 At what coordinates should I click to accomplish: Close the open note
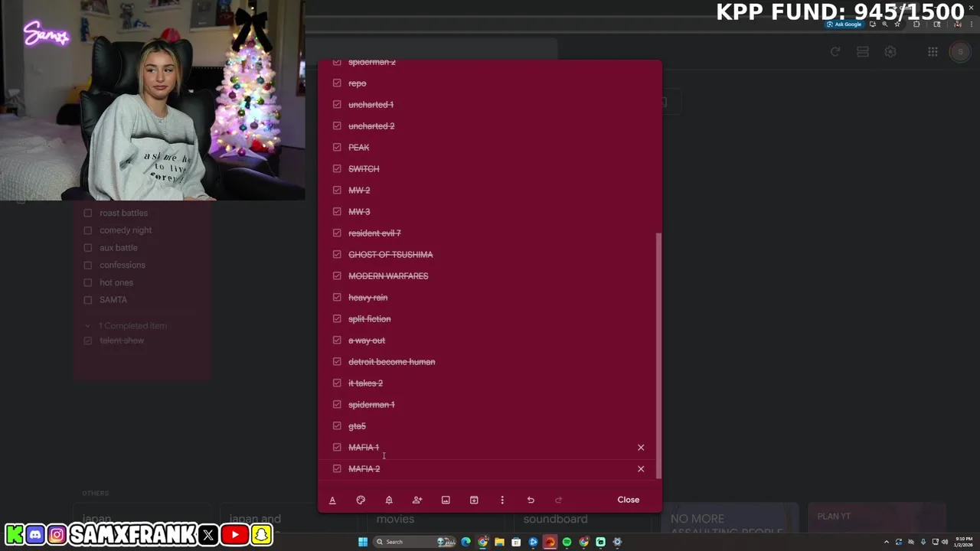coord(629,500)
